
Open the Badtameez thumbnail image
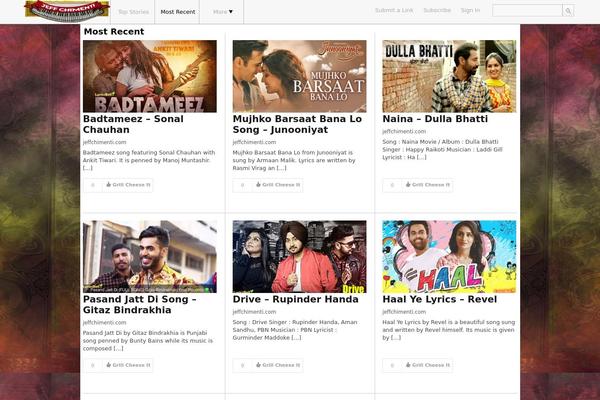click(150, 76)
